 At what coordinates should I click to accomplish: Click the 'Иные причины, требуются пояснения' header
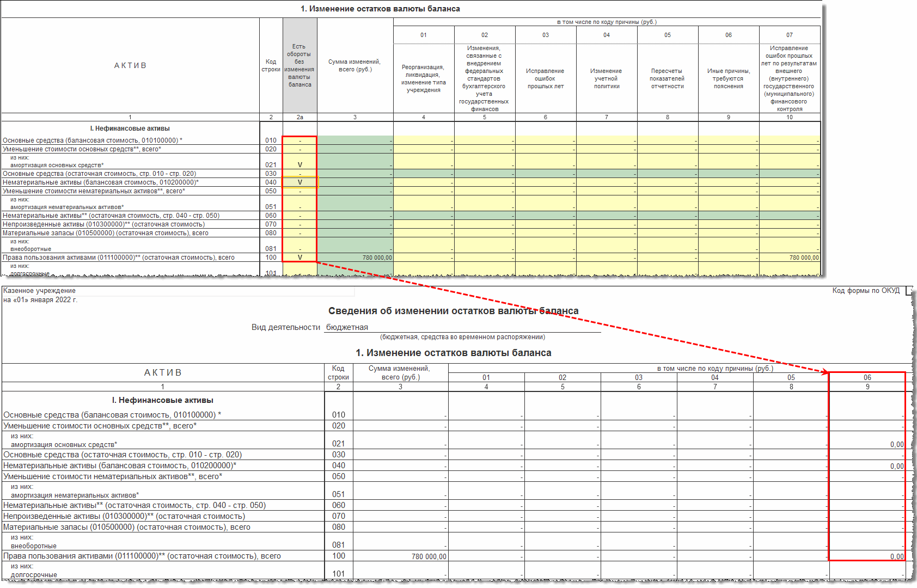pos(729,78)
